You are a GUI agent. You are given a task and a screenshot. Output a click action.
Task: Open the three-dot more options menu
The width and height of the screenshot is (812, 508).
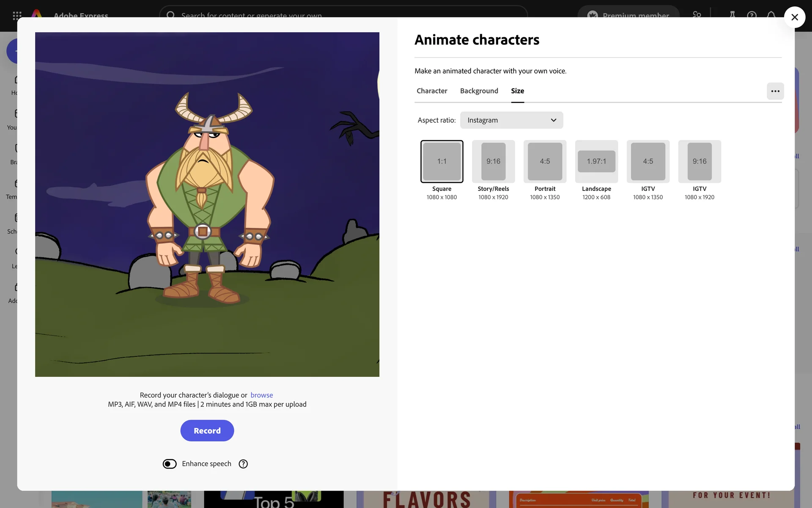[x=775, y=91]
